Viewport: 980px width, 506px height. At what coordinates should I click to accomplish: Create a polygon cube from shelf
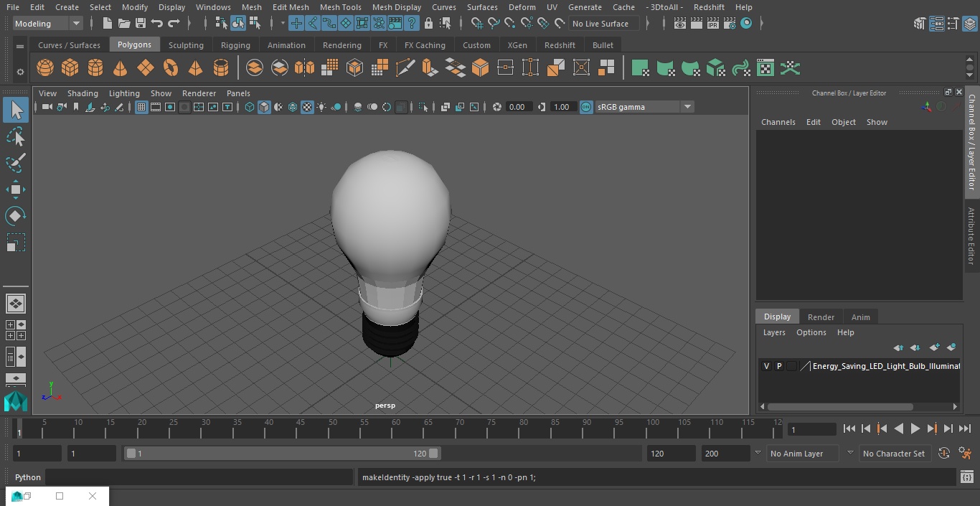(70, 68)
